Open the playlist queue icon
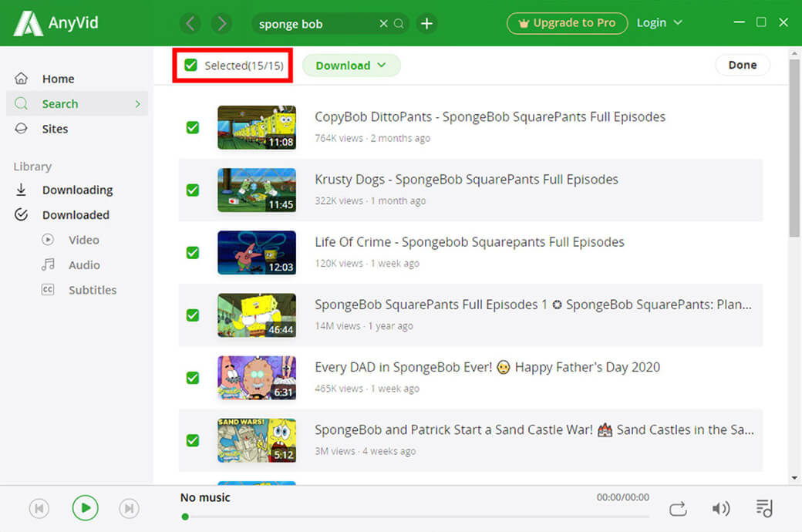This screenshot has height=532, width=802. [764, 508]
